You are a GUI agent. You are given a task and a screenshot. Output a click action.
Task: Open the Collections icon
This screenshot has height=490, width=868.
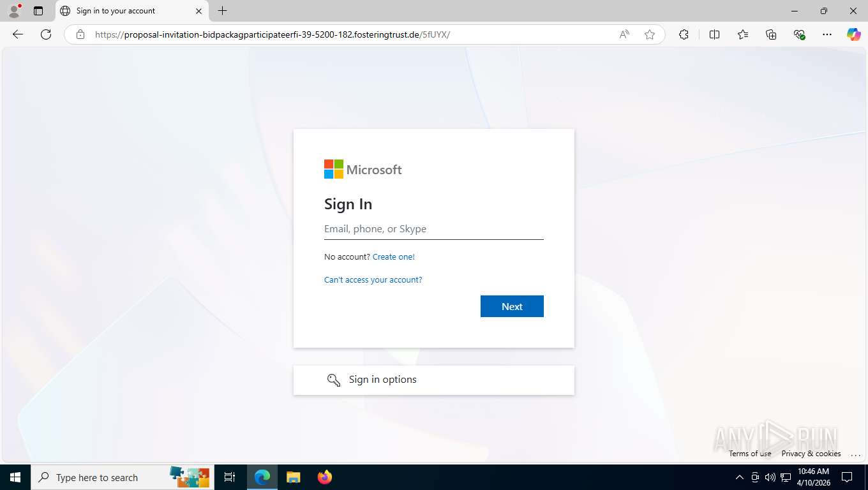[x=771, y=34]
